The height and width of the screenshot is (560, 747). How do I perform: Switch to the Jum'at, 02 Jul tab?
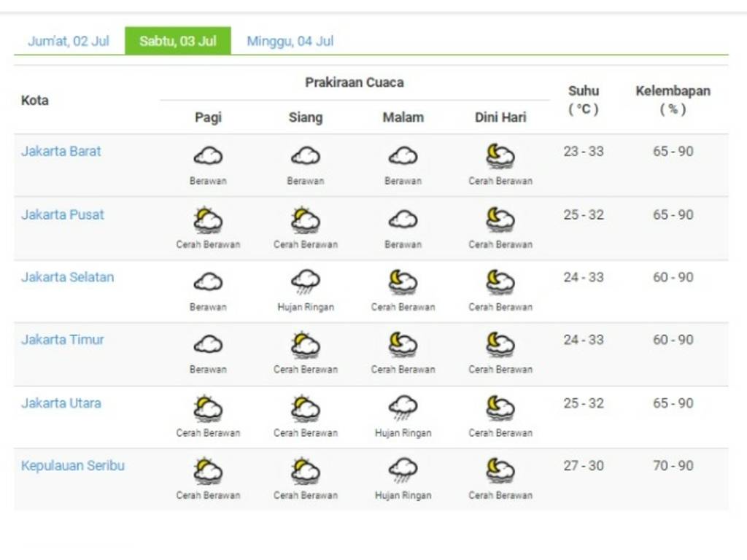pyautogui.click(x=69, y=41)
